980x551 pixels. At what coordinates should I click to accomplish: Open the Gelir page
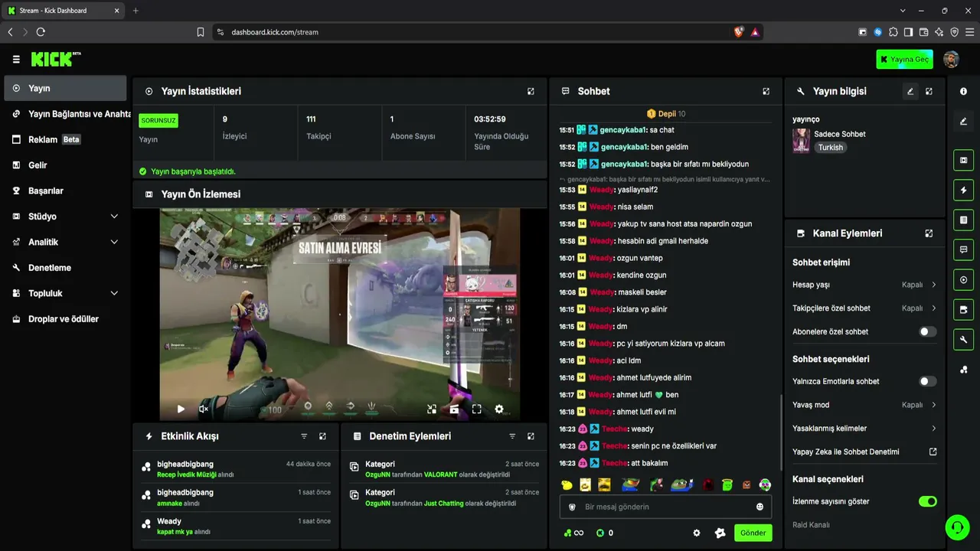click(65, 165)
